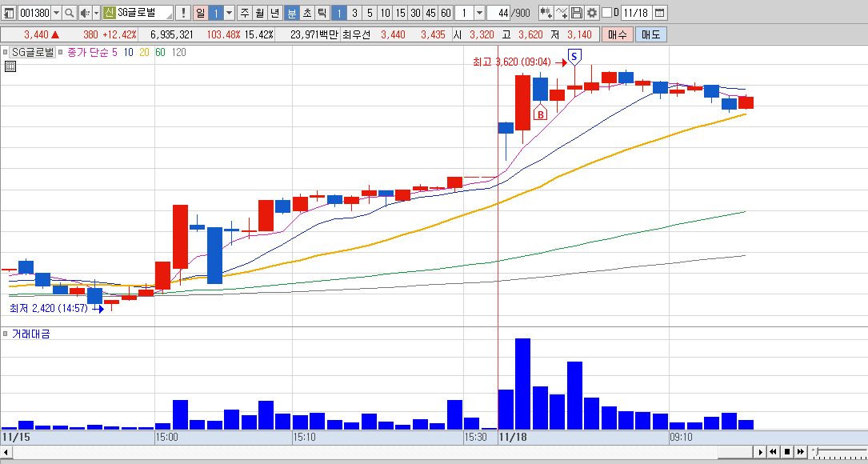Select the 60-minute interval button
This screenshot has height=464, width=868.
(x=446, y=13)
